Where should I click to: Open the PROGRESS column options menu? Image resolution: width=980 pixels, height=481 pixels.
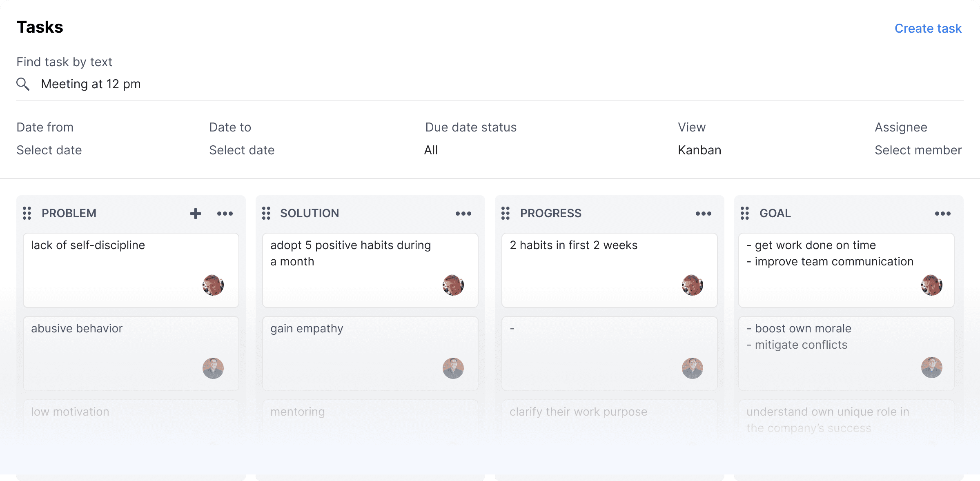point(703,213)
